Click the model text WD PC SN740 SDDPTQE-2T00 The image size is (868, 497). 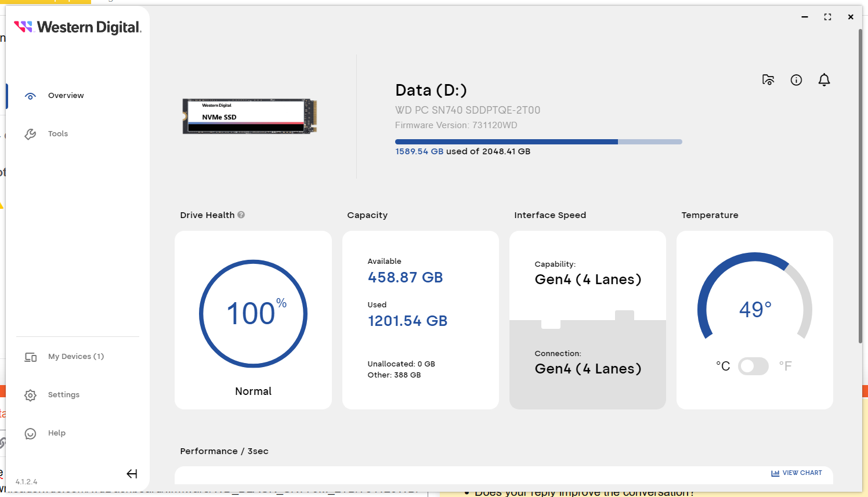(468, 110)
